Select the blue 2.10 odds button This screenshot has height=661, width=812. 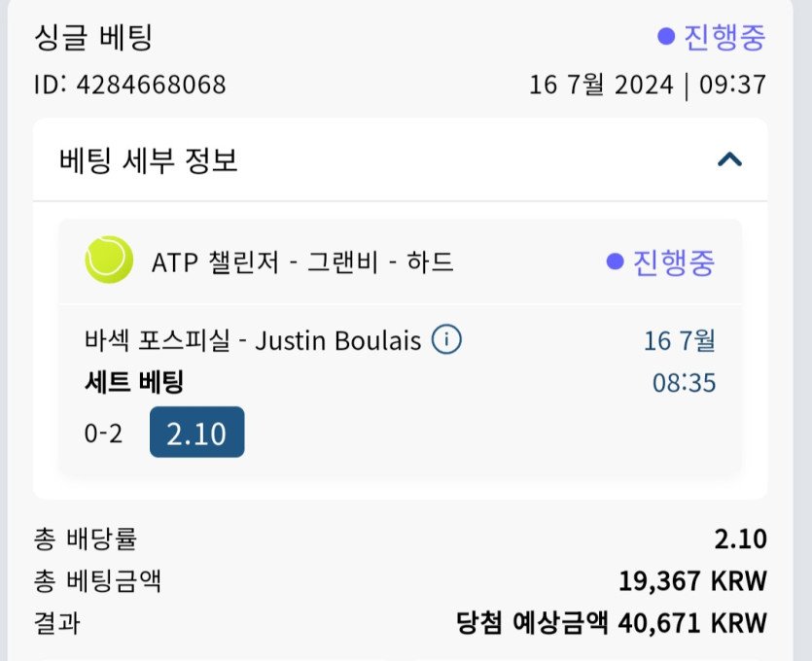pyautogui.click(x=196, y=433)
